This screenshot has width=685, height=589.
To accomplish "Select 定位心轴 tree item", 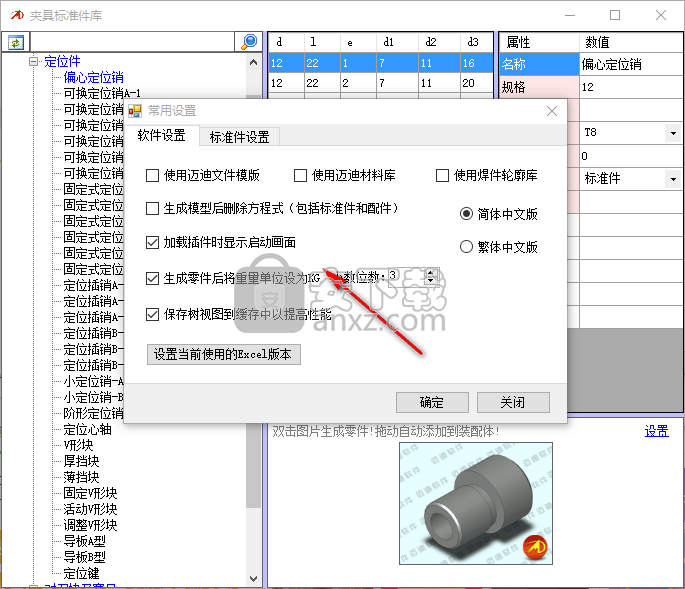I will 87,430.
